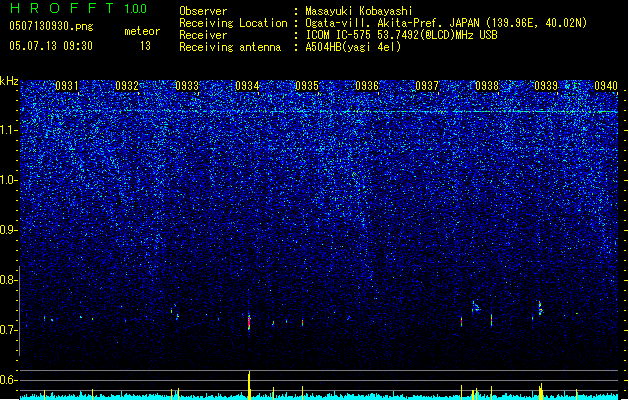
Task: Click the receiver text ICOM IC-575 53.7492
Action: pos(401,35)
